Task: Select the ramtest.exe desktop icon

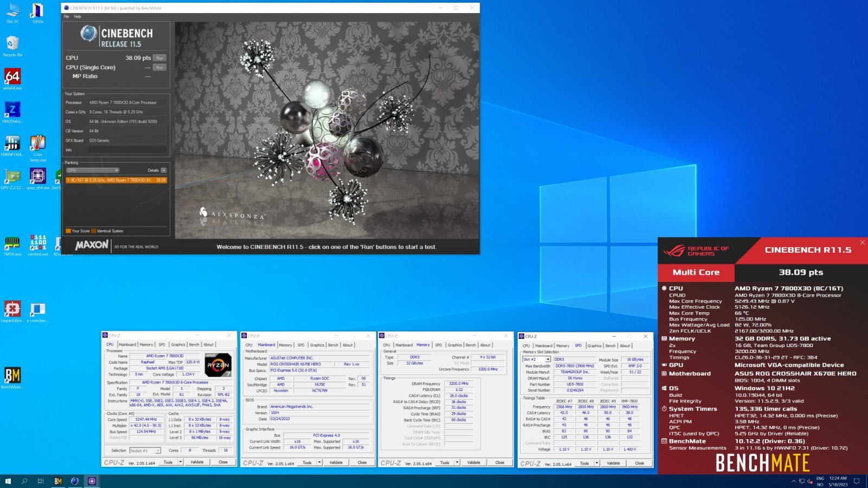Action: [37, 246]
